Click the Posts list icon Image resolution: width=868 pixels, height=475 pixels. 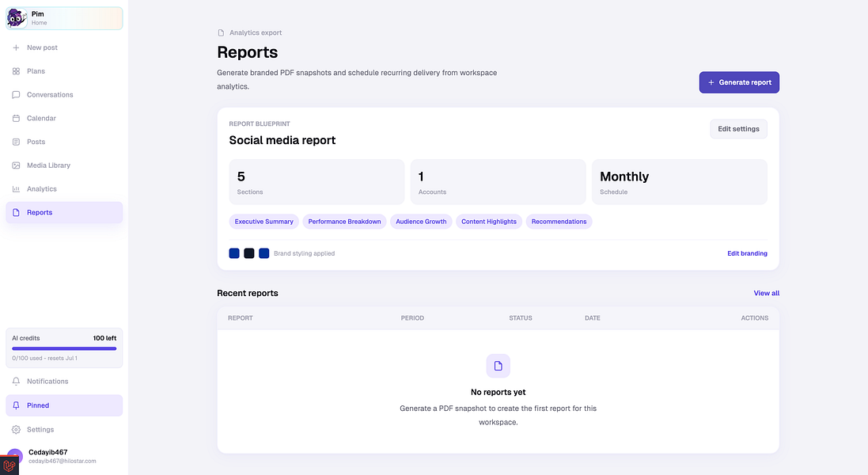[16, 142]
